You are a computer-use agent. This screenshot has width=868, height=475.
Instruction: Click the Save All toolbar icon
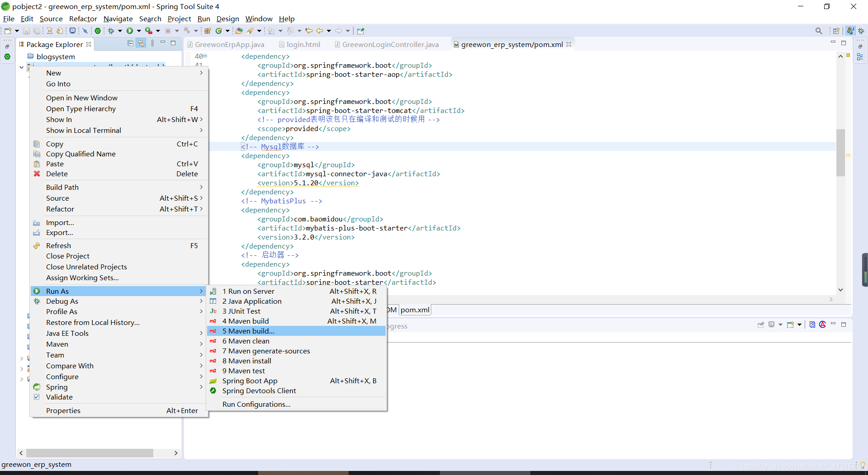[37, 30]
